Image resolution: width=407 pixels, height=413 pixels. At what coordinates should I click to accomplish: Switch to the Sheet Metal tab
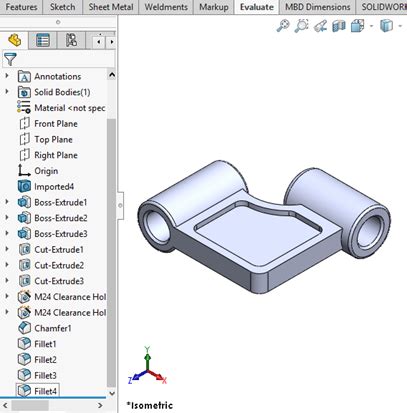pos(111,7)
